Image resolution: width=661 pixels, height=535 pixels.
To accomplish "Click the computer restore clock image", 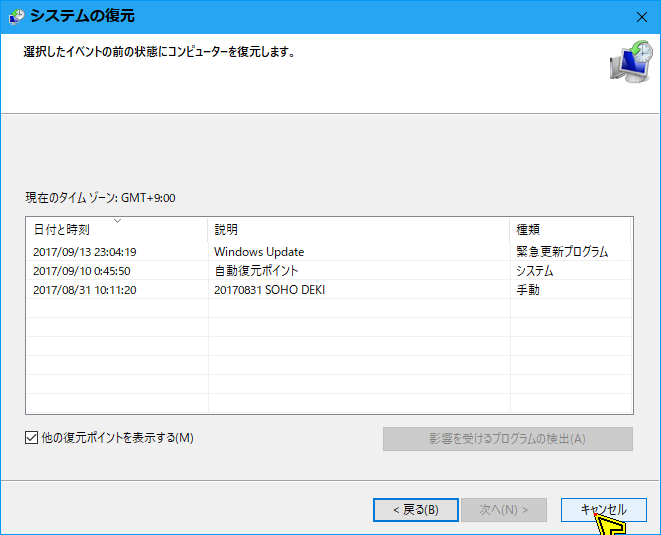I will tap(631, 61).
